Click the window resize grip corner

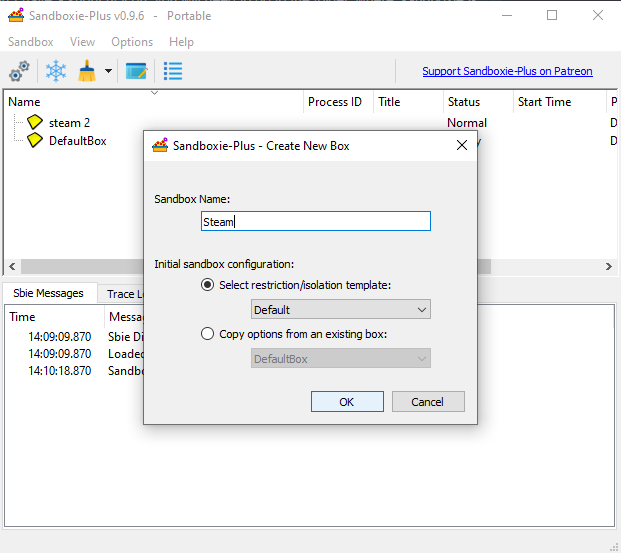(x=614, y=546)
